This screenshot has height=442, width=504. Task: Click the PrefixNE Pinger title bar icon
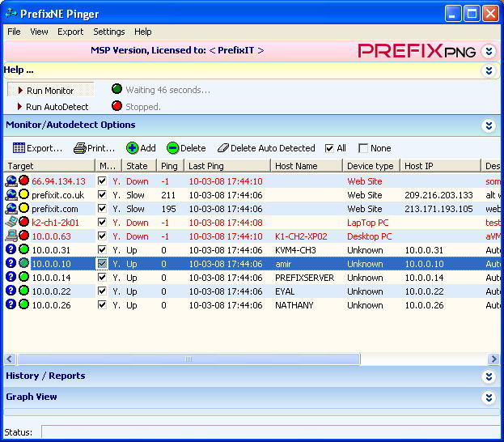point(11,14)
